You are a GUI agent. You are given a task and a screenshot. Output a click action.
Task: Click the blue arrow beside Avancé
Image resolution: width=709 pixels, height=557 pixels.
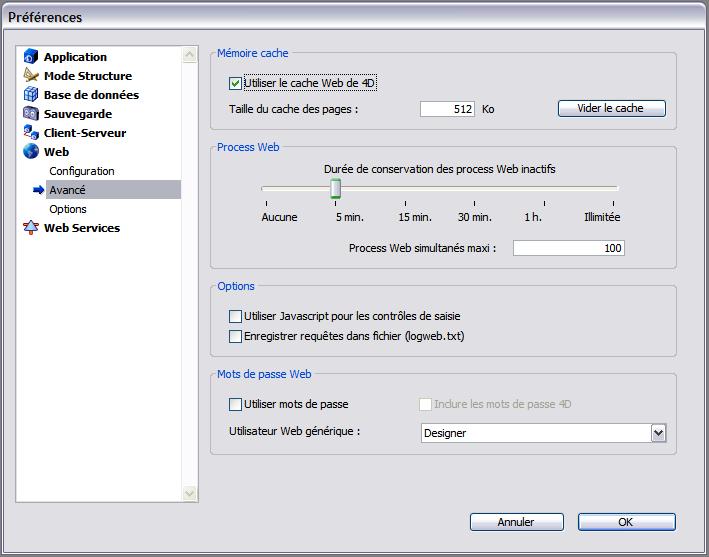[38, 190]
